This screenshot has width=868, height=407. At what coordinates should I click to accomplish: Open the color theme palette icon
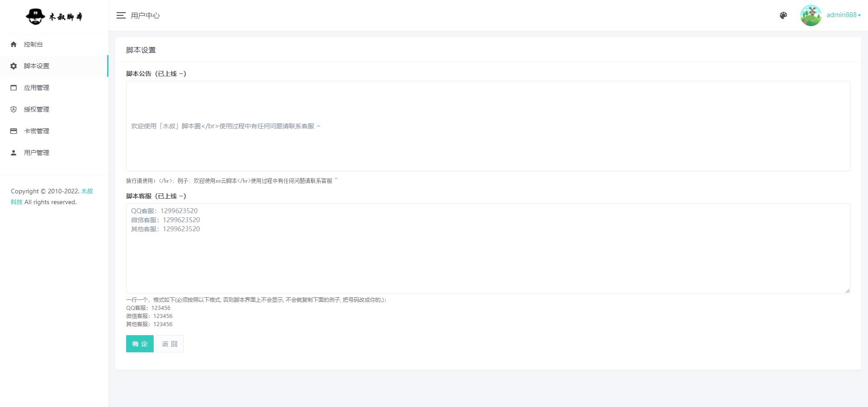(783, 15)
